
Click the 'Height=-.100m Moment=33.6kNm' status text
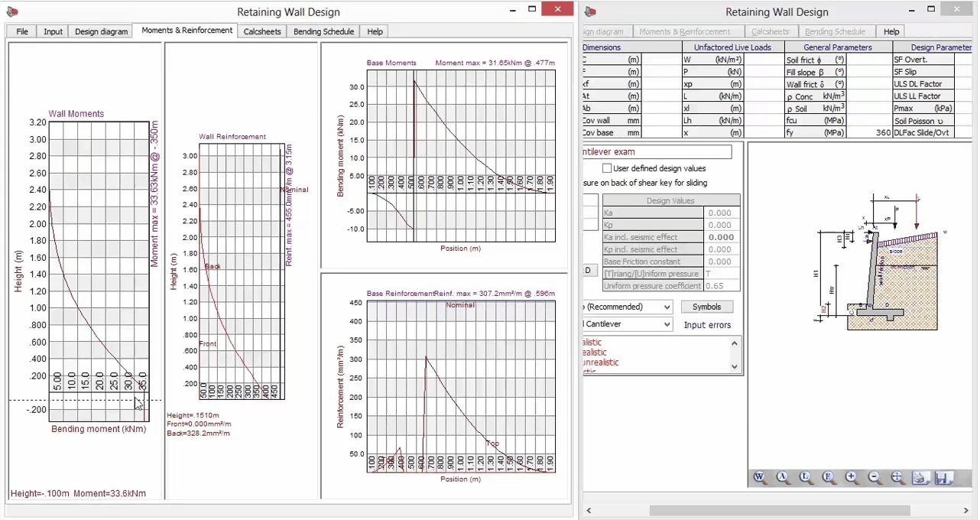click(79, 494)
